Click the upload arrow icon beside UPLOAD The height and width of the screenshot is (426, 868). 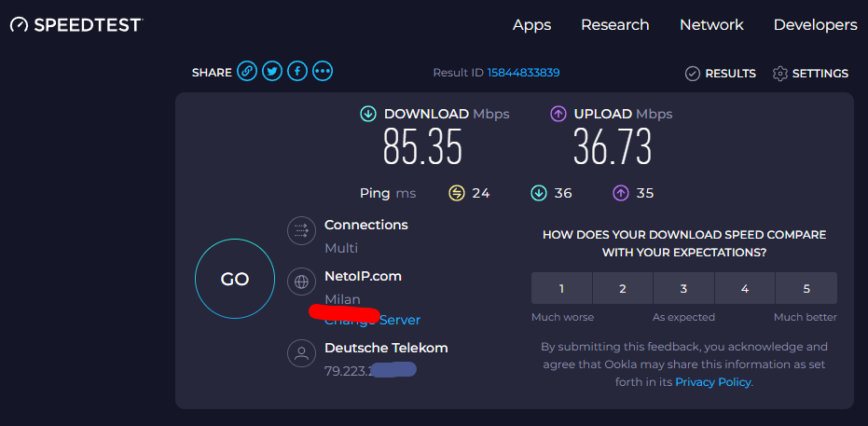point(558,114)
